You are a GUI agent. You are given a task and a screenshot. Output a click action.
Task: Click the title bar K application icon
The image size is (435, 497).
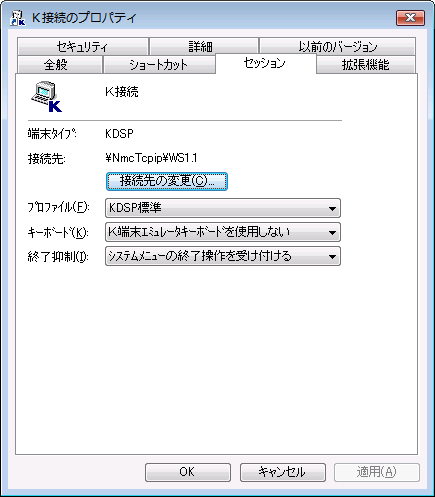(x=18, y=18)
